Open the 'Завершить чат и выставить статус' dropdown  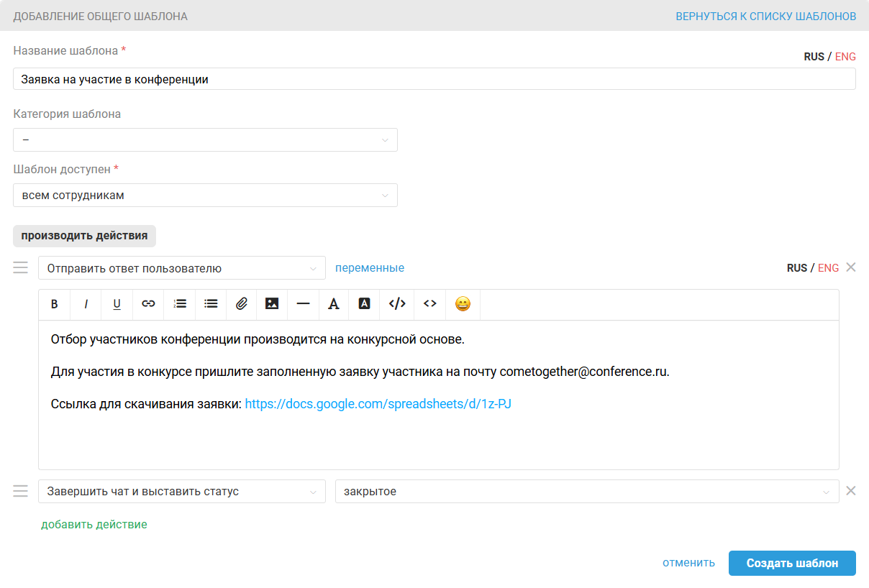pyautogui.click(x=182, y=492)
